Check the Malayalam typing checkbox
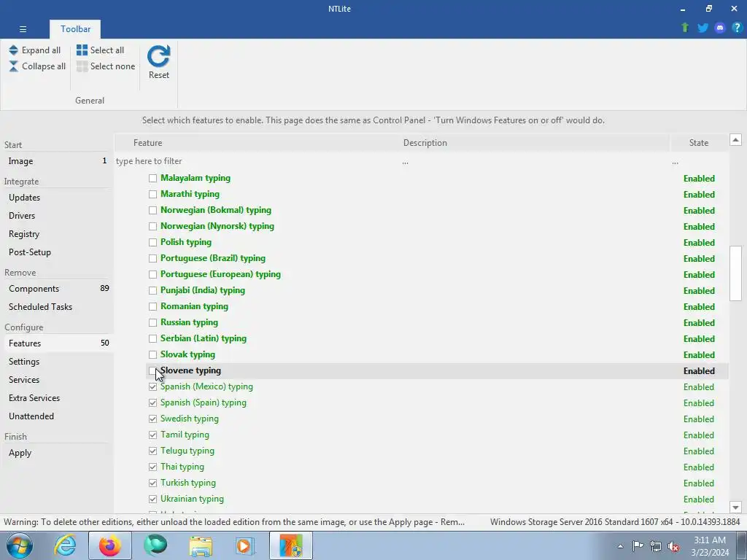This screenshot has width=747, height=560. pyautogui.click(x=152, y=178)
